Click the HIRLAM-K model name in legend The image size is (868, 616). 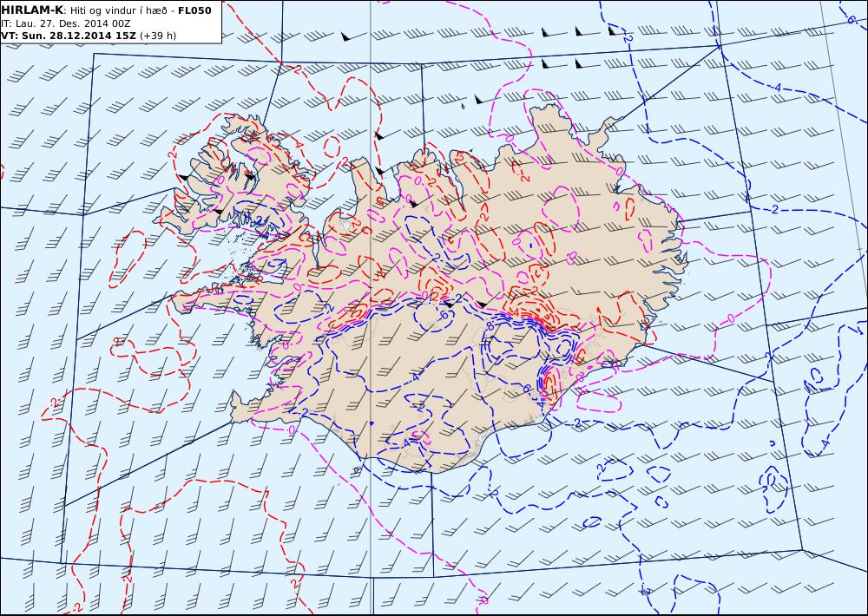32,10
